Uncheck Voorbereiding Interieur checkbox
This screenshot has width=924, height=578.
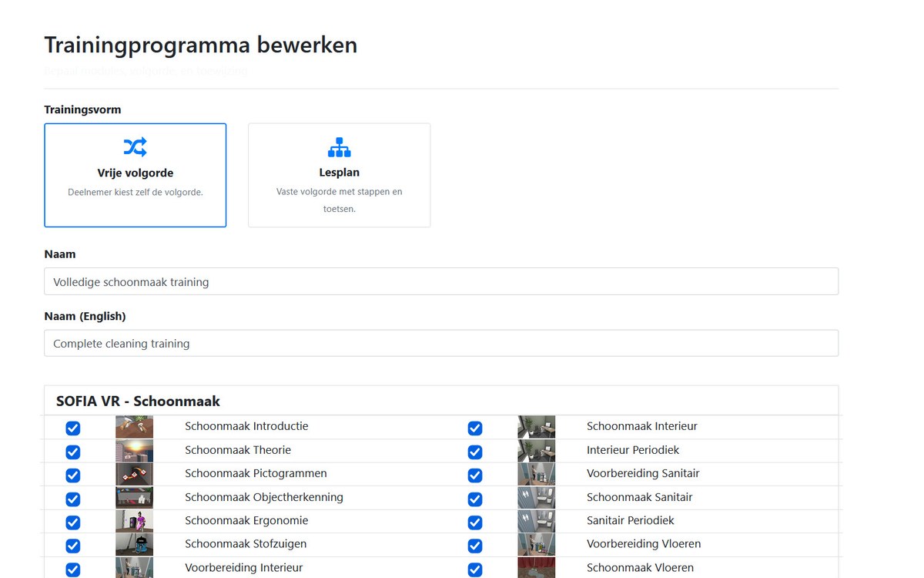[x=72, y=570]
